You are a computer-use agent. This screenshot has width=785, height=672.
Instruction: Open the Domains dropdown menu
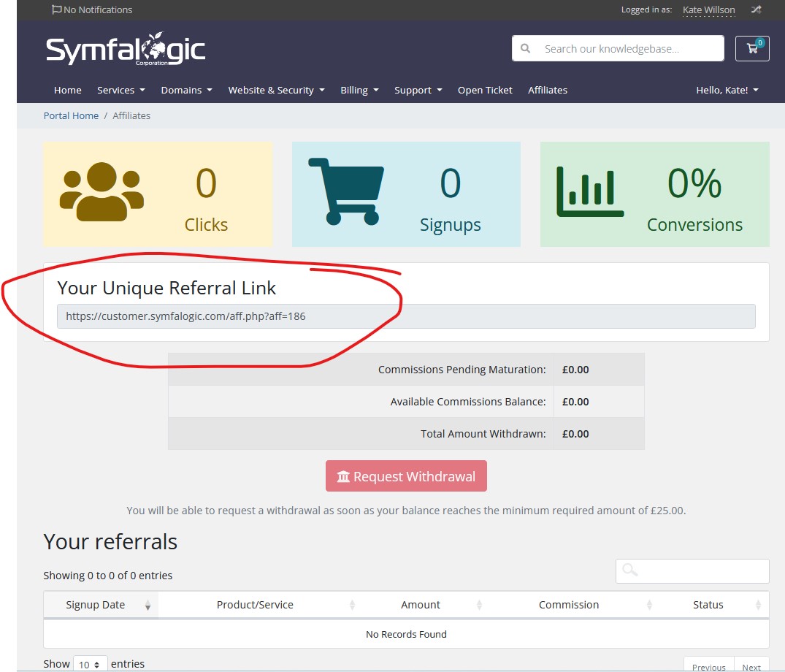click(x=186, y=90)
